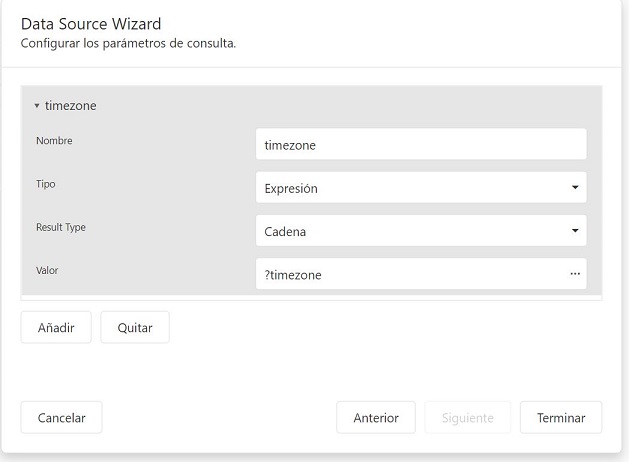Viewport: 629px width, 462px height.
Task: Click the timezone section header label
Action: point(71,106)
